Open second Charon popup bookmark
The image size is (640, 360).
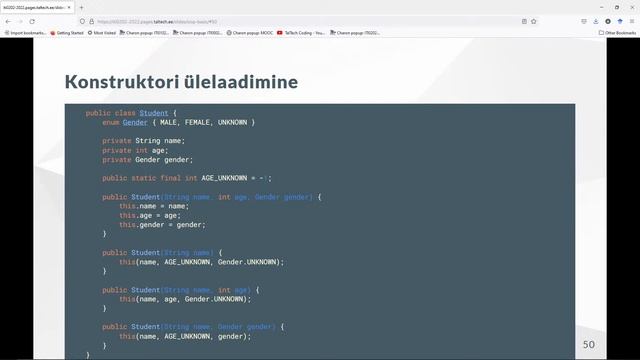pyautogui.click(x=198, y=33)
